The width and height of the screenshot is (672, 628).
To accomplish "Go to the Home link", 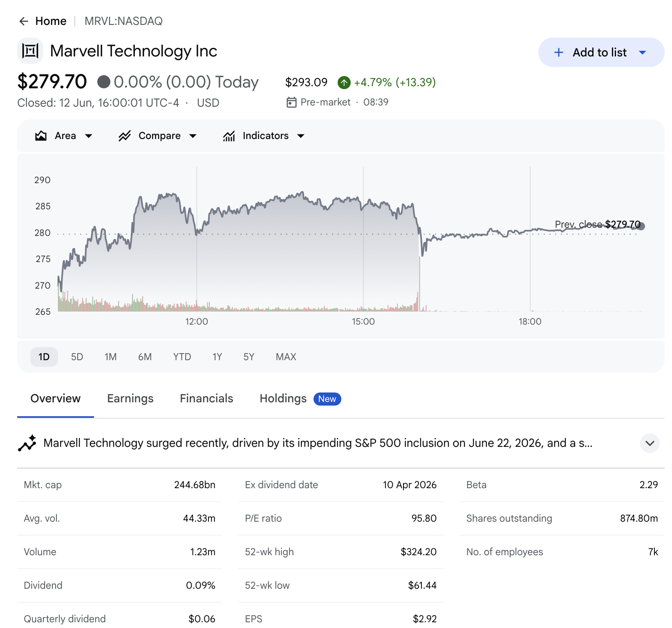I will coord(51,21).
